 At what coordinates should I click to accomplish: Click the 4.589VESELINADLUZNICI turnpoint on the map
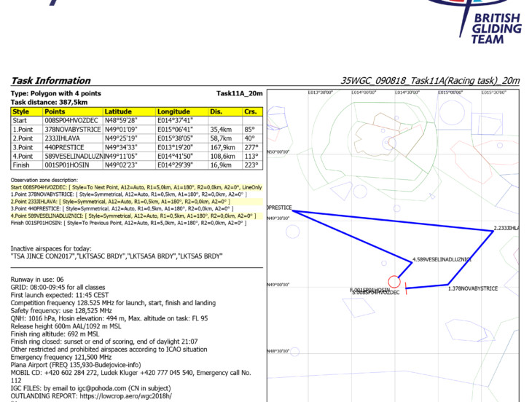(x=442, y=259)
